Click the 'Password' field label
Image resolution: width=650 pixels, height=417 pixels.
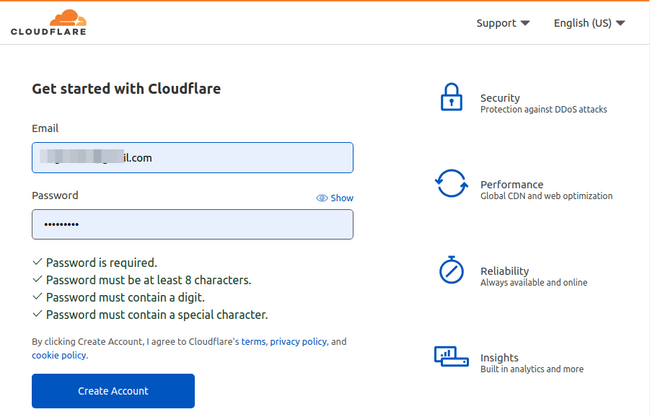pyautogui.click(x=55, y=195)
